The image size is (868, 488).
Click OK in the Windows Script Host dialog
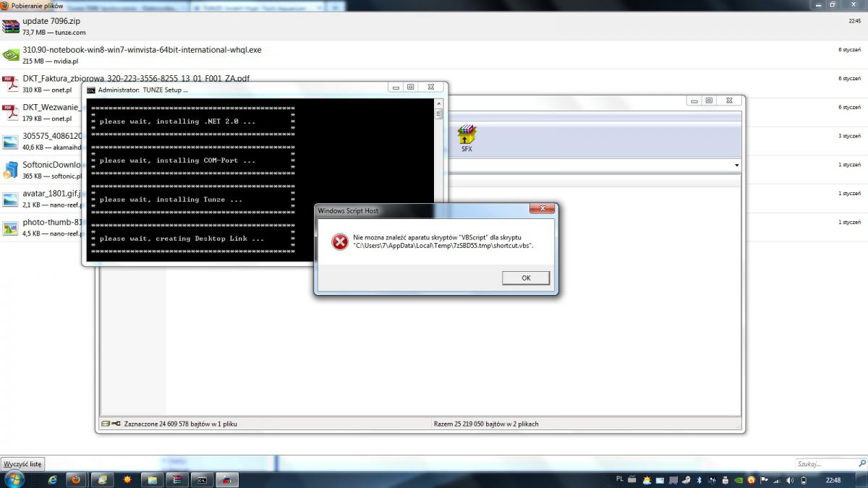point(526,278)
